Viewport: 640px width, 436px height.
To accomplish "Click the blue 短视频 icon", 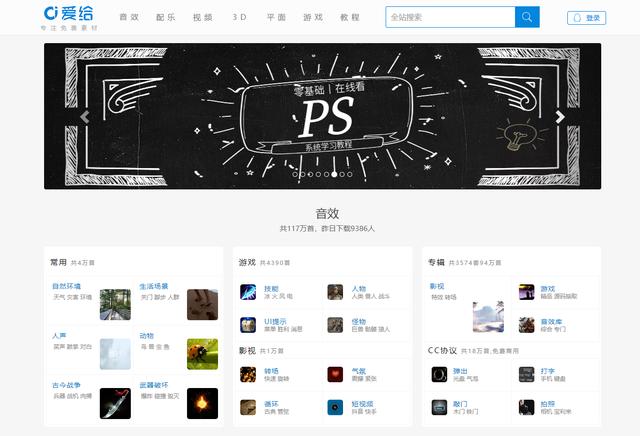I will [x=335, y=407].
